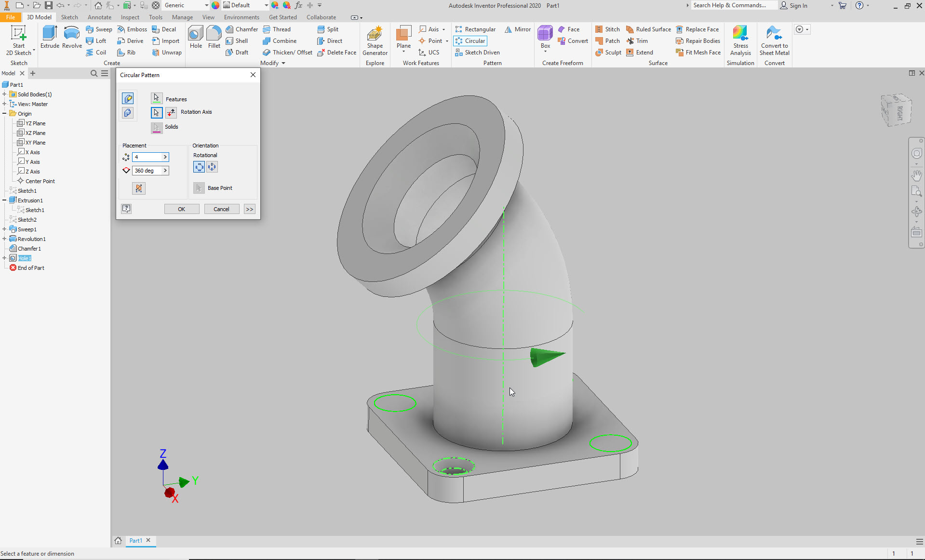Screen dimensions: 925x560
Task: Search the Model browser
Action: click(94, 73)
